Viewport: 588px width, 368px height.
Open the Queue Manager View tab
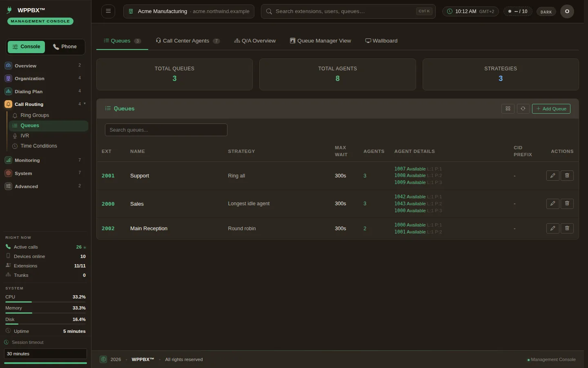tap(321, 41)
